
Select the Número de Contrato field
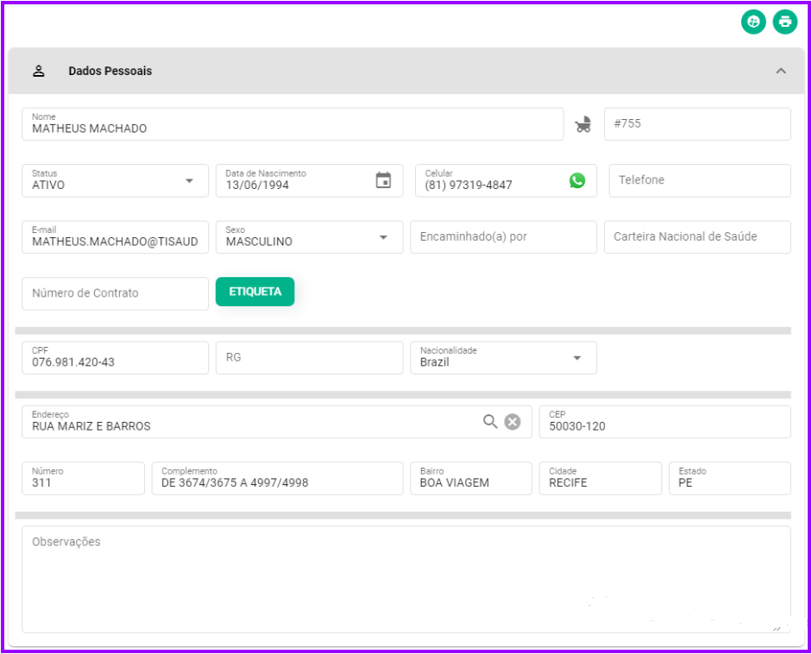pos(115,293)
